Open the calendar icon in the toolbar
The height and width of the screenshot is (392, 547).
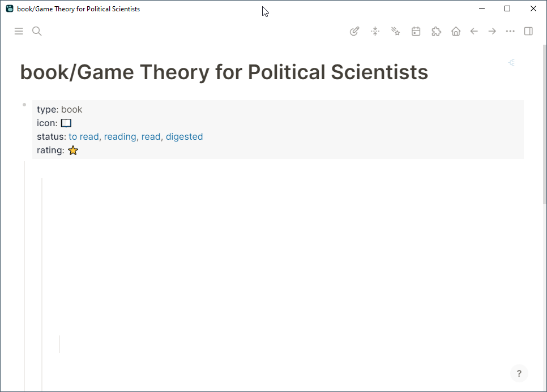coord(416,31)
